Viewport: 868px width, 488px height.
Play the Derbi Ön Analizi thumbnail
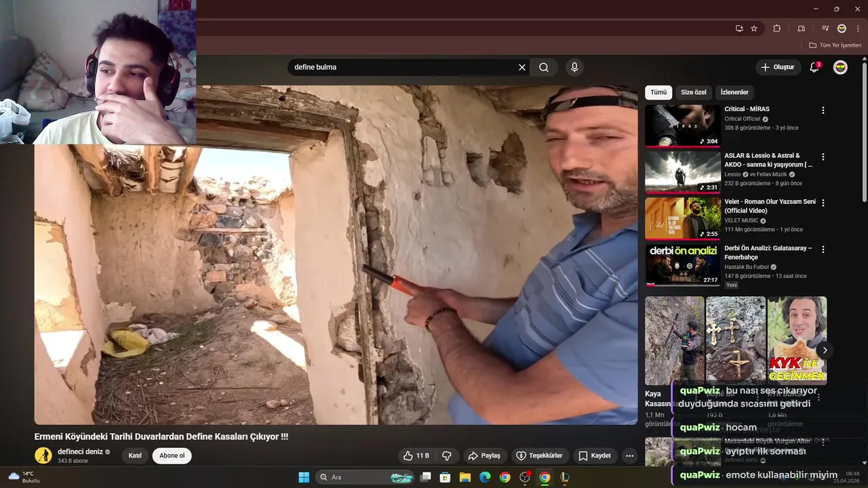(x=682, y=265)
